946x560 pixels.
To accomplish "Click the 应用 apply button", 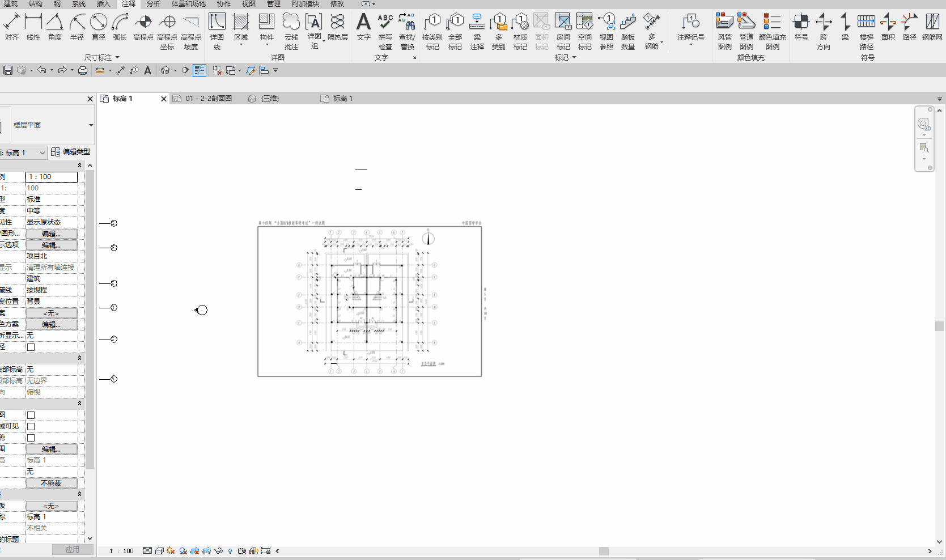I will click(73, 550).
